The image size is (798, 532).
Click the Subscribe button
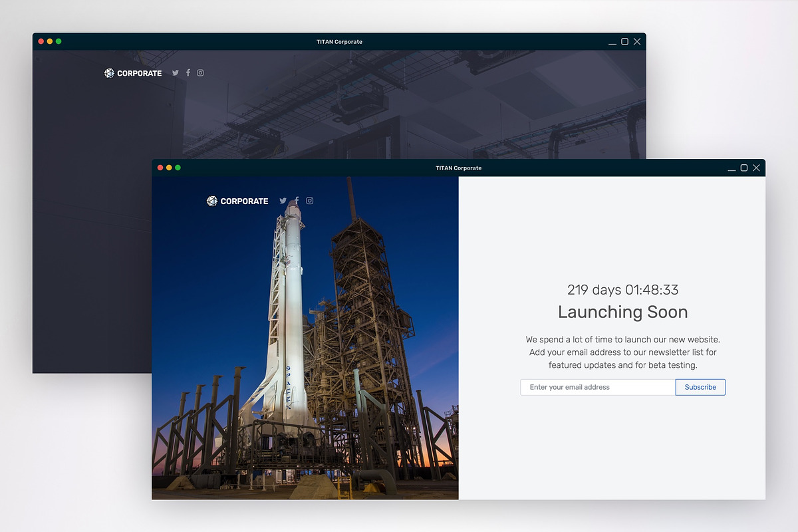[x=700, y=387]
